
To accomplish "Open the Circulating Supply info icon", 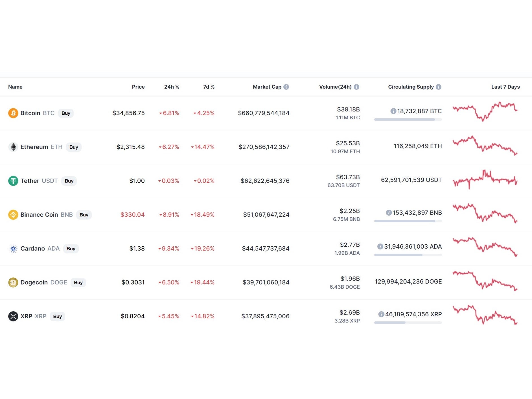I will [439, 87].
